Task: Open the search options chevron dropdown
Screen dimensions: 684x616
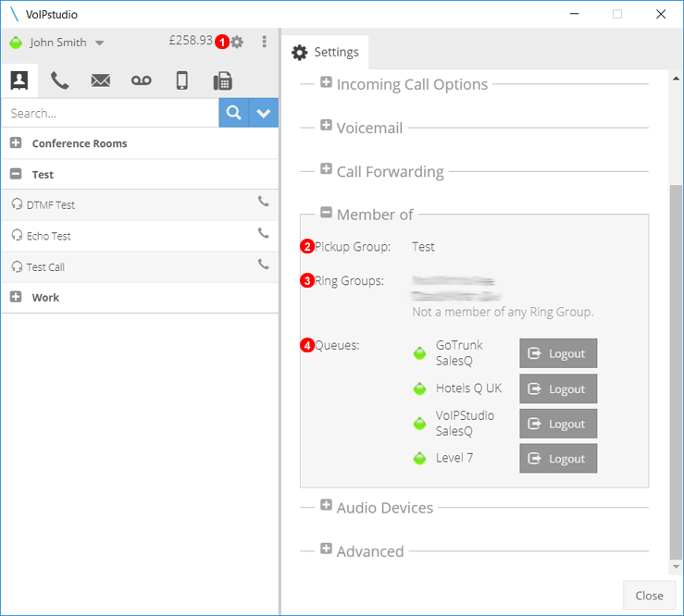Action: click(x=264, y=113)
